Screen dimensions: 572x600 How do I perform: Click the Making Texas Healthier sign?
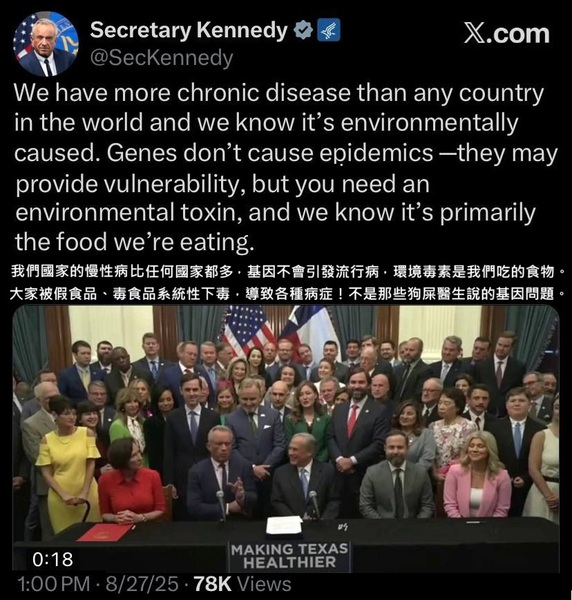(289, 556)
